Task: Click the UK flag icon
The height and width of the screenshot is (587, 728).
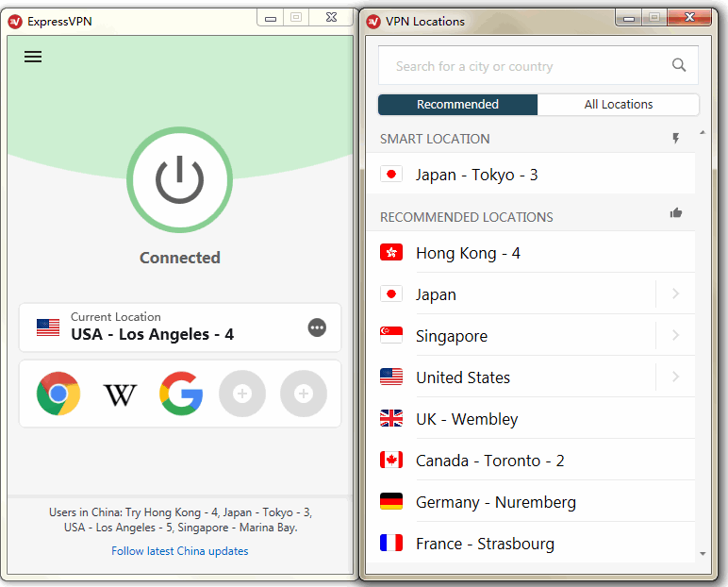Action: (391, 418)
